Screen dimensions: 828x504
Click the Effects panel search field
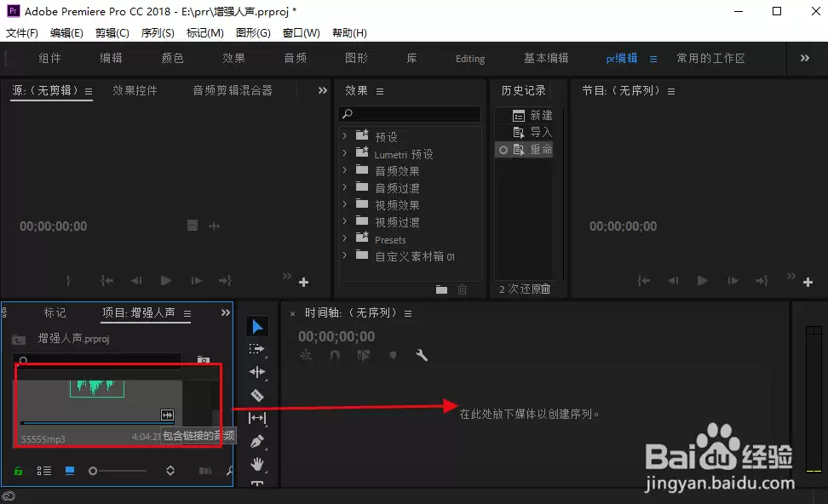click(x=409, y=113)
